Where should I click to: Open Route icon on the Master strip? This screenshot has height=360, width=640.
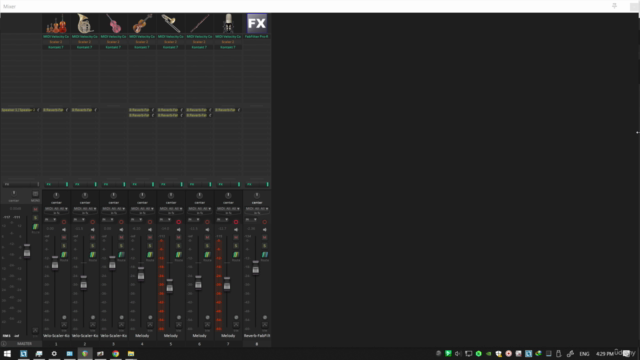click(x=36, y=227)
